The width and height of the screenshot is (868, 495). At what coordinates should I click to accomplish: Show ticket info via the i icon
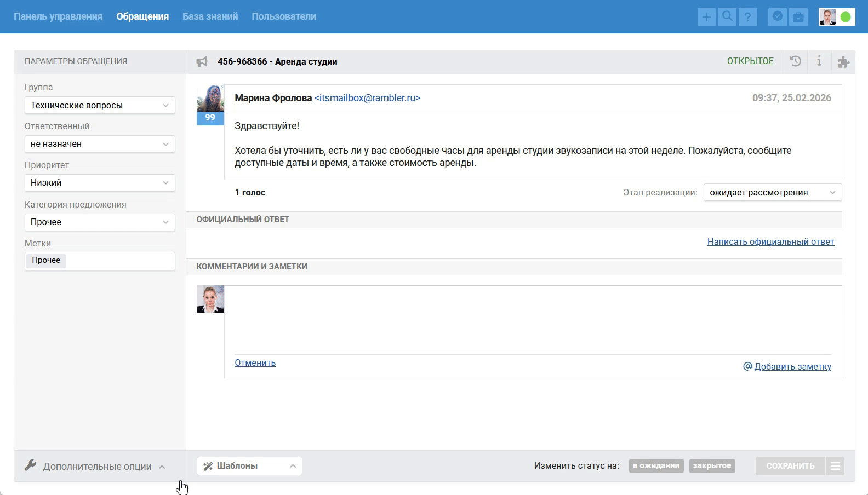[819, 61]
